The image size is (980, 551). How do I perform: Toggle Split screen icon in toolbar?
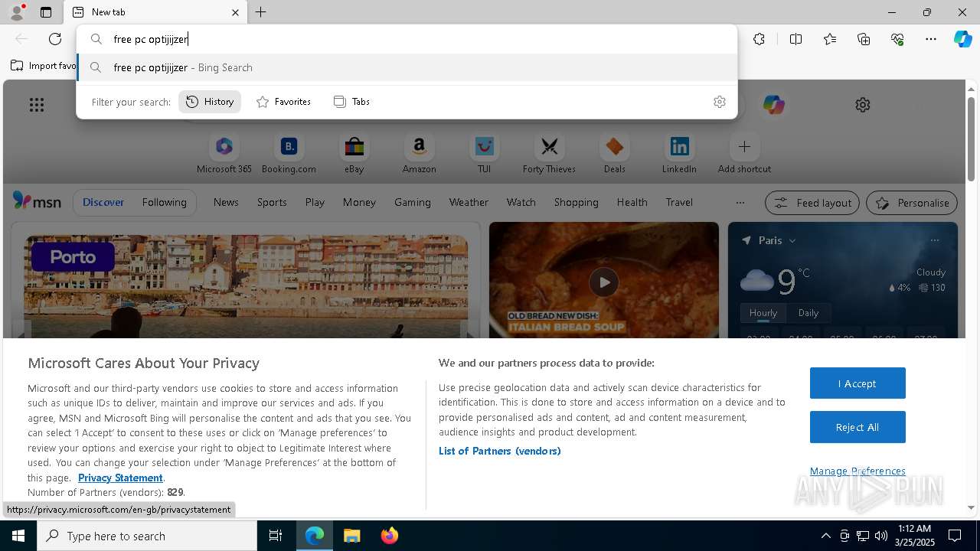point(795,39)
